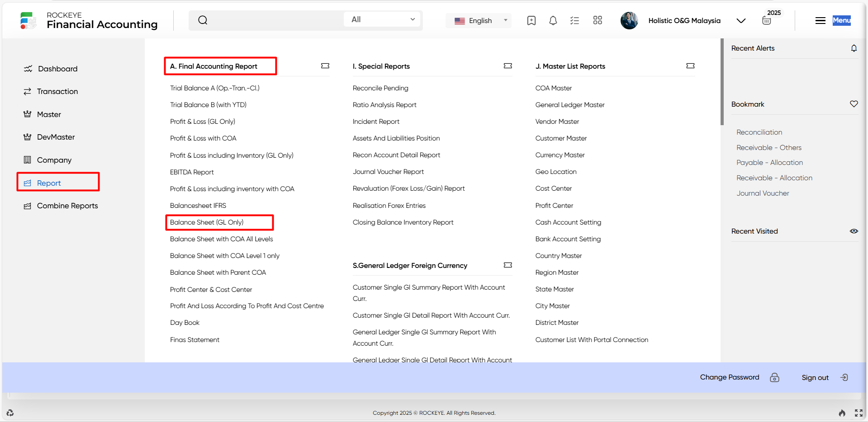Open Receivable - Others bookmark
868x422 pixels.
point(769,148)
